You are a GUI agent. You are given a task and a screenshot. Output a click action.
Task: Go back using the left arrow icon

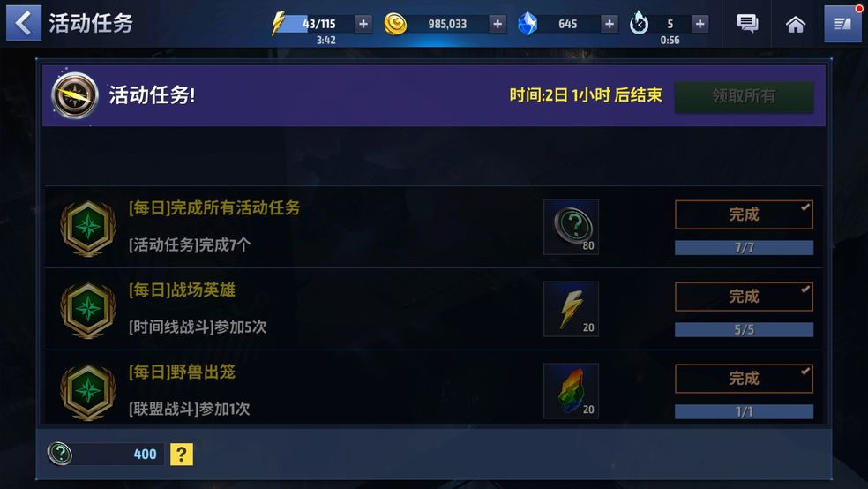coord(24,23)
